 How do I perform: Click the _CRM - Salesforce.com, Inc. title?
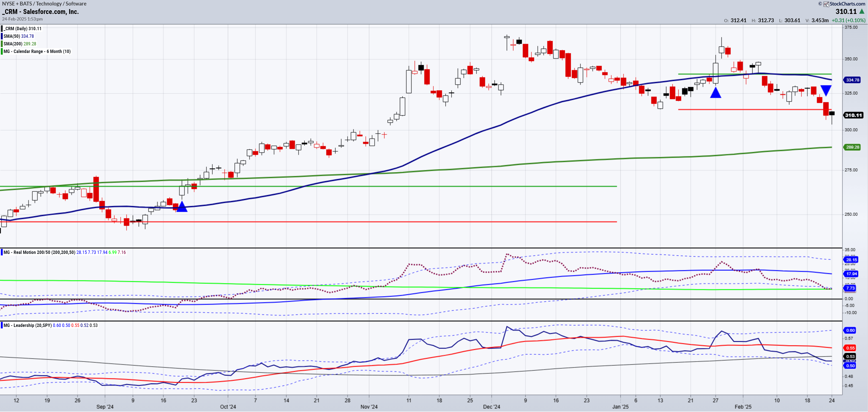pyautogui.click(x=40, y=11)
